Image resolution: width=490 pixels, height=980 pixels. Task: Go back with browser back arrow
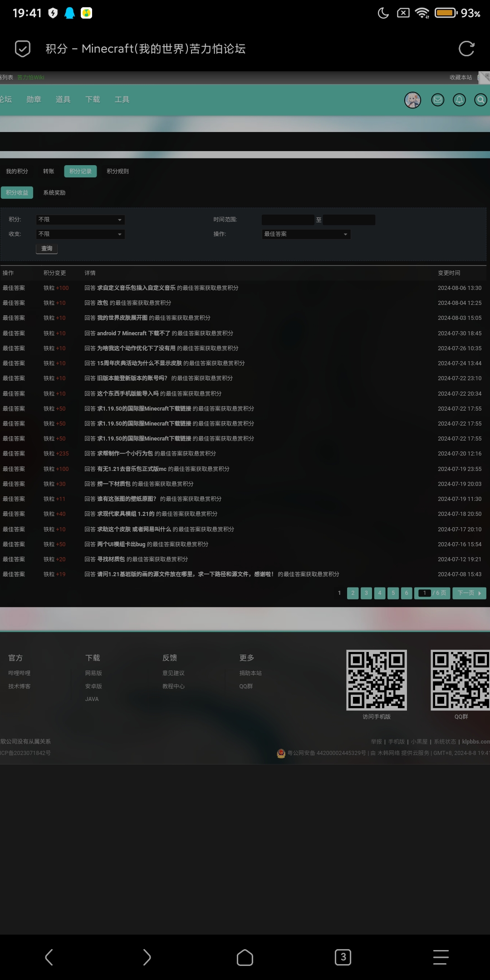pos(49,957)
